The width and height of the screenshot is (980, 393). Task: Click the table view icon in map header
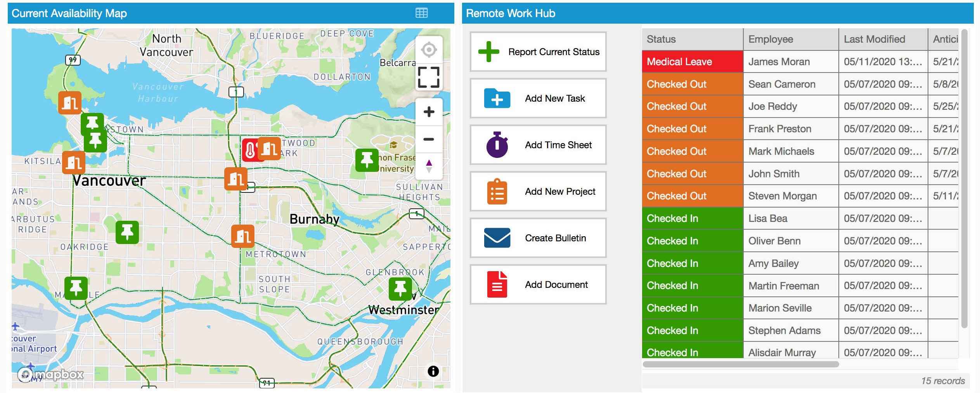click(x=421, y=13)
